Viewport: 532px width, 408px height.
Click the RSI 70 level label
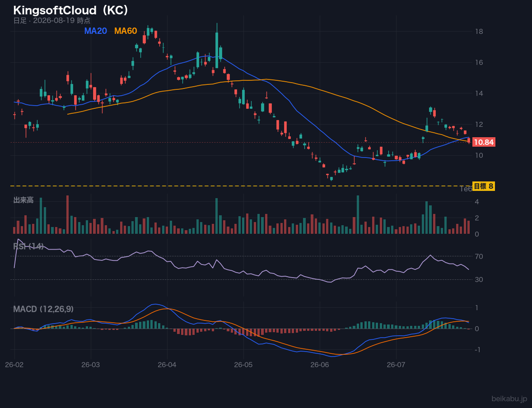[479, 256]
